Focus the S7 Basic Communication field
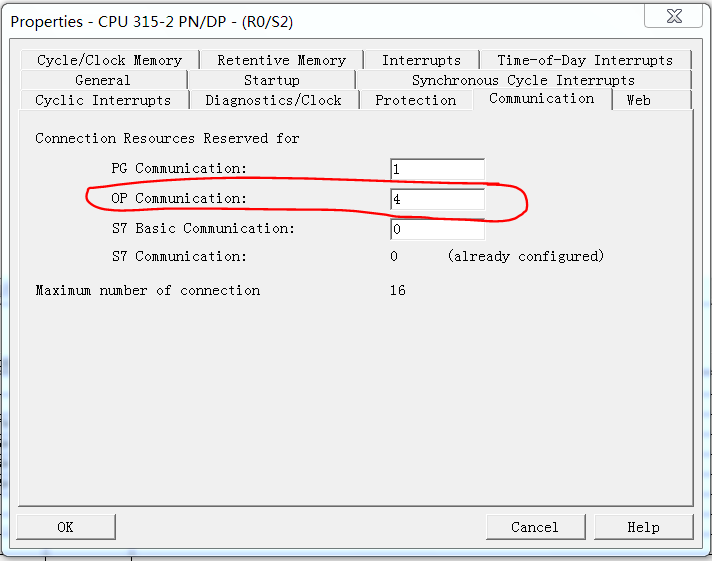This screenshot has height=561, width=712. 437,230
